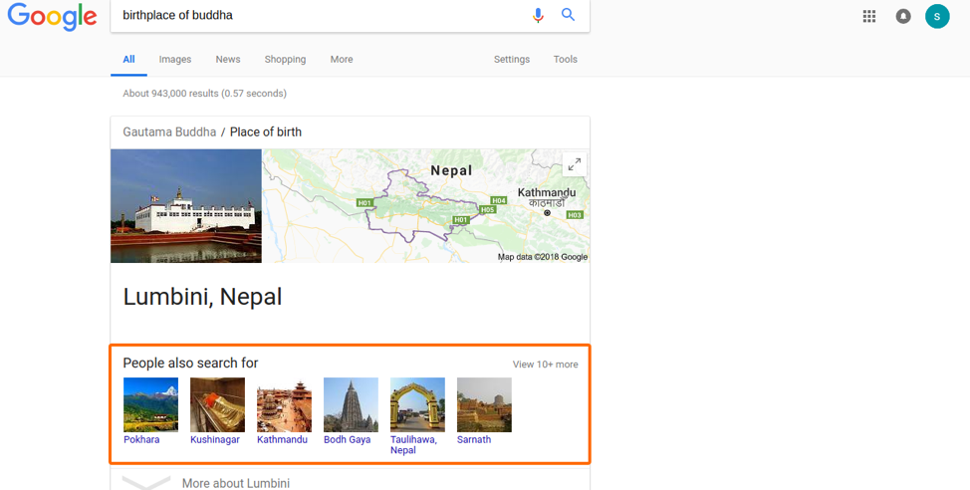This screenshot has width=970, height=490.
Task: Switch to the Shopping tab
Action: pyautogui.click(x=285, y=59)
